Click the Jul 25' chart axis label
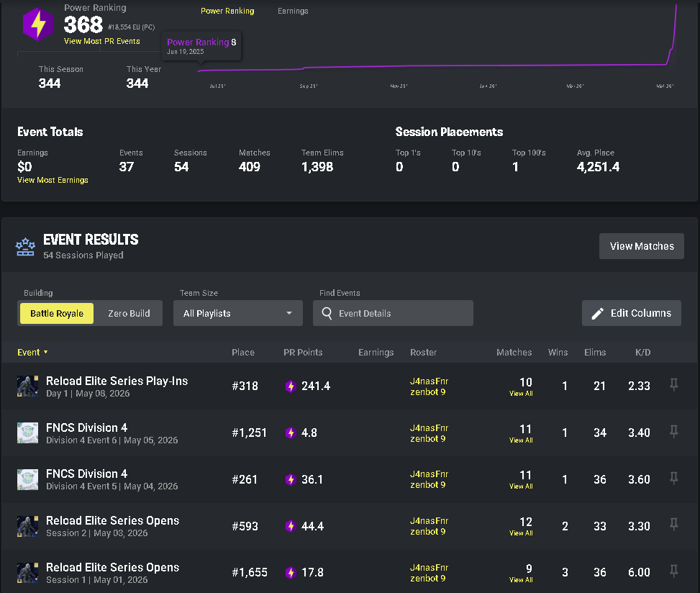The width and height of the screenshot is (700, 593). pyautogui.click(x=217, y=86)
